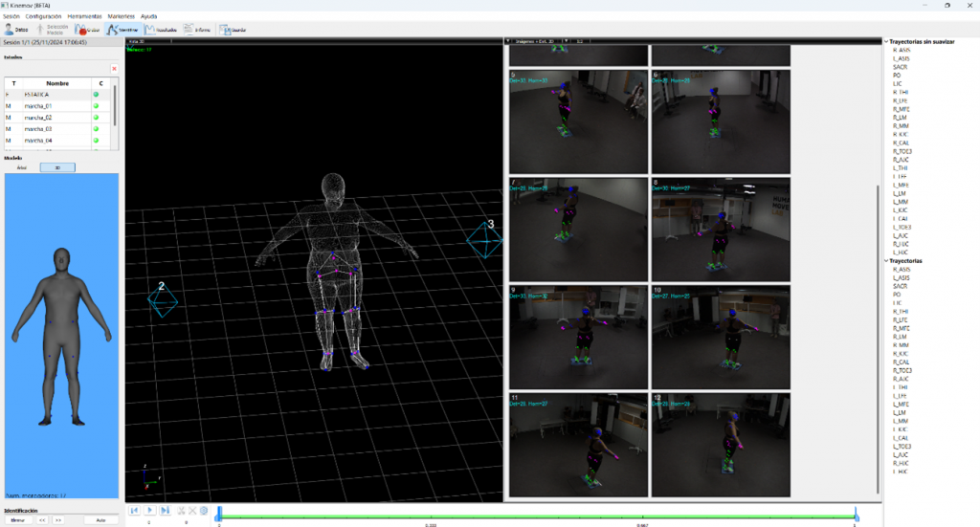Click the red X delete study icon
Screen dimensions: 980x527
pos(114,69)
